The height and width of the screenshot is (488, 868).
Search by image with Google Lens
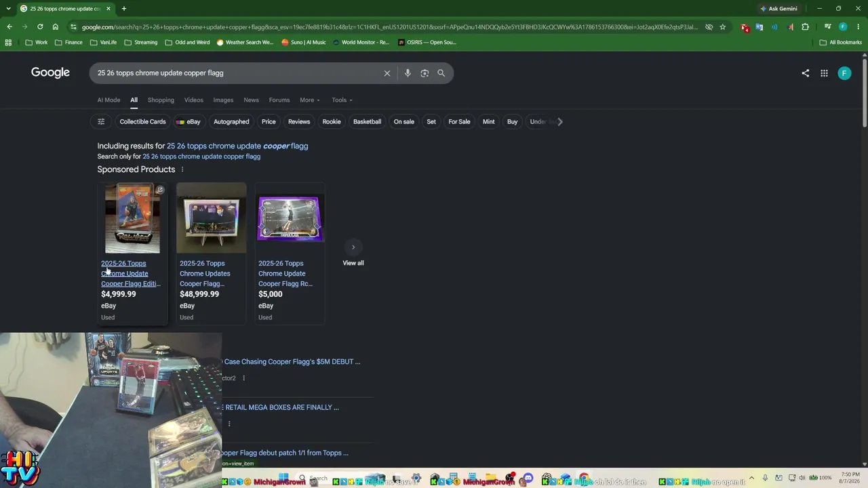click(x=425, y=73)
